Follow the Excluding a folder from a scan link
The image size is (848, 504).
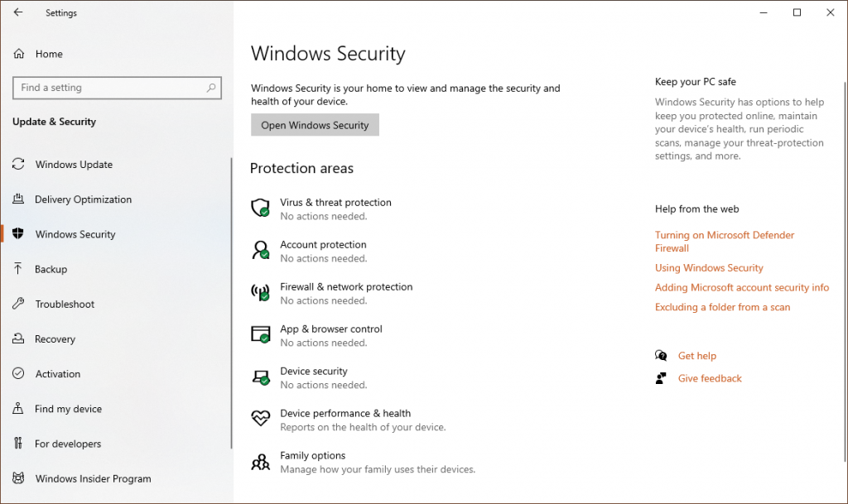722,307
